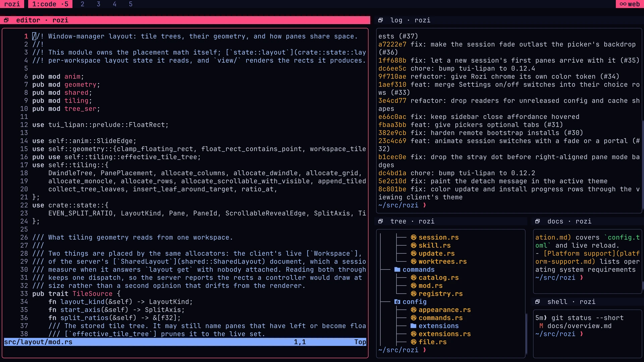Open worktrees.rs from the tree
Screen dimensions: 644x362
(x=442, y=261)
